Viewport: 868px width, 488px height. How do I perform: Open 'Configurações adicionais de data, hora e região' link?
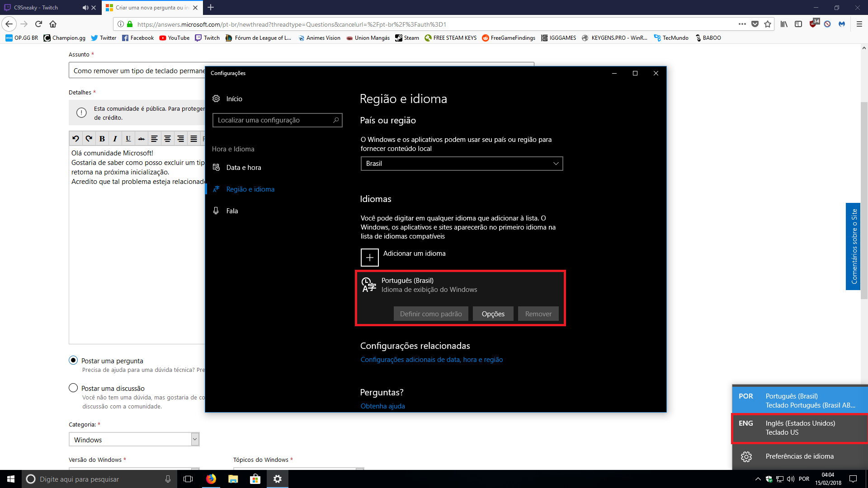point(431,360)
